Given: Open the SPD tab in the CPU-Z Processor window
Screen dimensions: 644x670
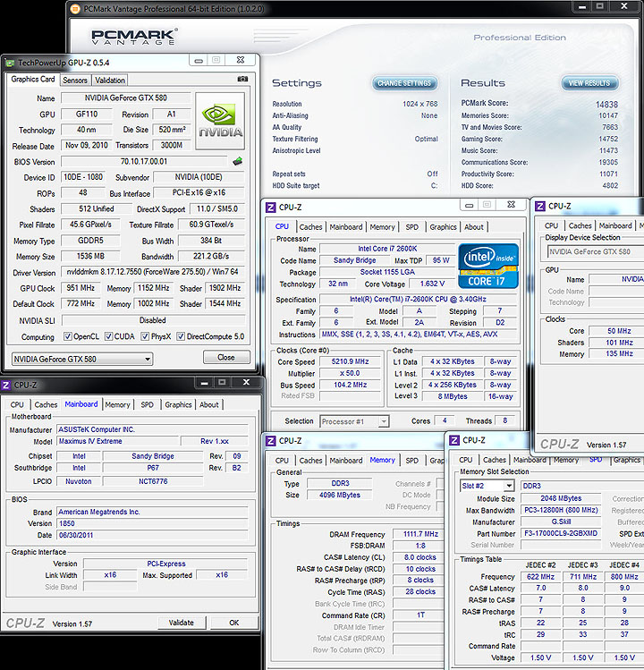Looking at the screenshot, I should click(412, 227).
